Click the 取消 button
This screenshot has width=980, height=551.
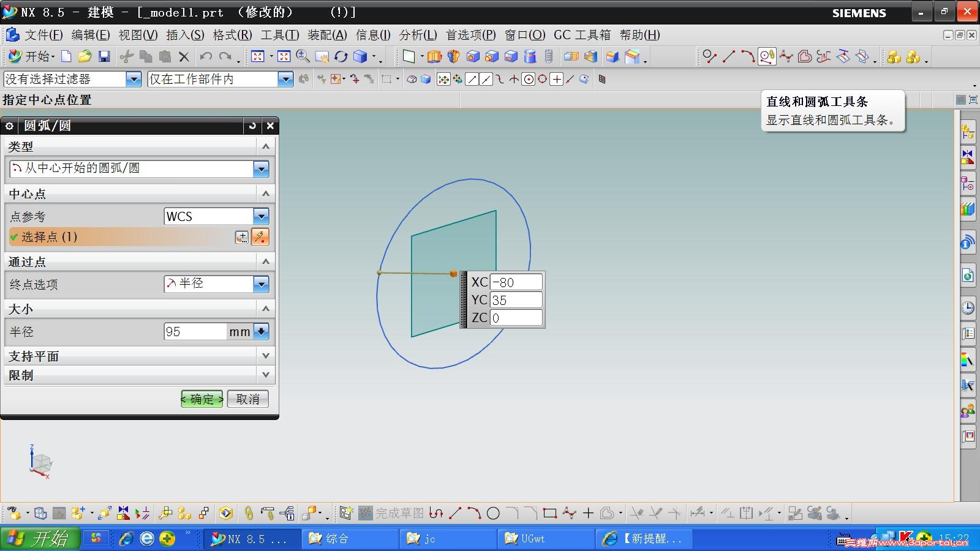point(247,399)
